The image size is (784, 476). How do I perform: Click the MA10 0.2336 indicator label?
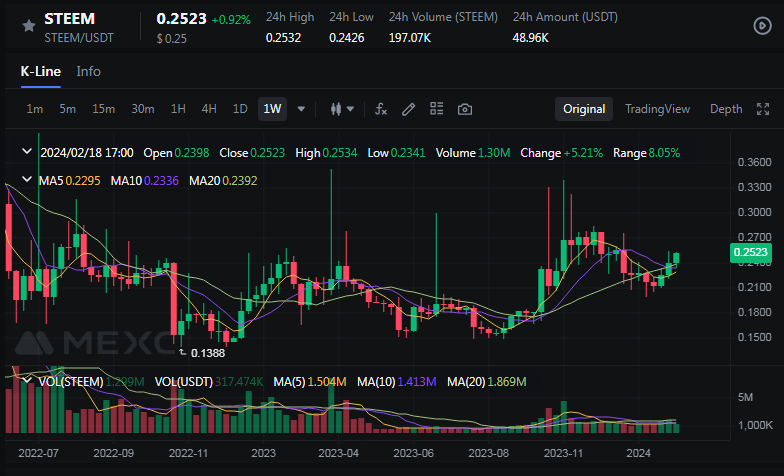coord(144,180)
